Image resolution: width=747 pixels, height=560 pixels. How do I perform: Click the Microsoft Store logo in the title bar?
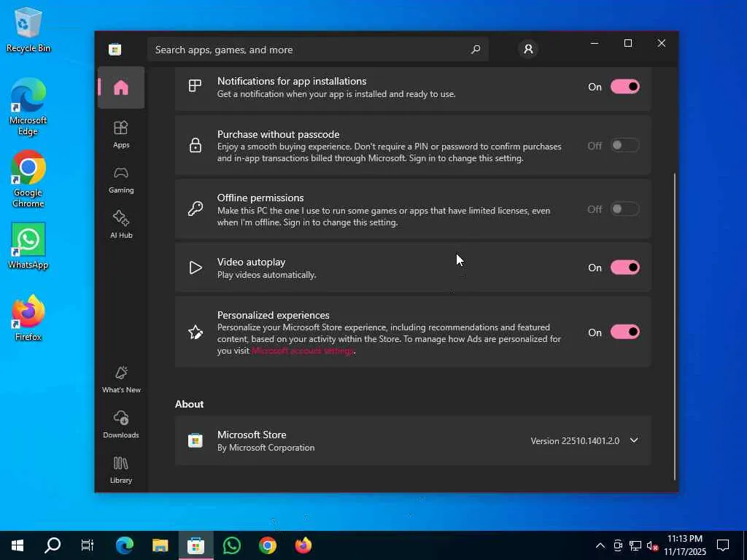coord(115,50)
